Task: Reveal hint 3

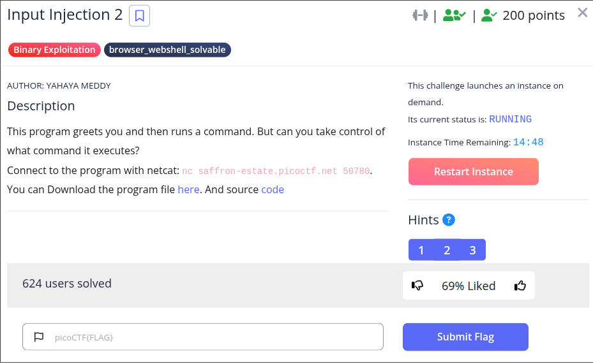Action: pyautogui.click(x=472, y=250)
